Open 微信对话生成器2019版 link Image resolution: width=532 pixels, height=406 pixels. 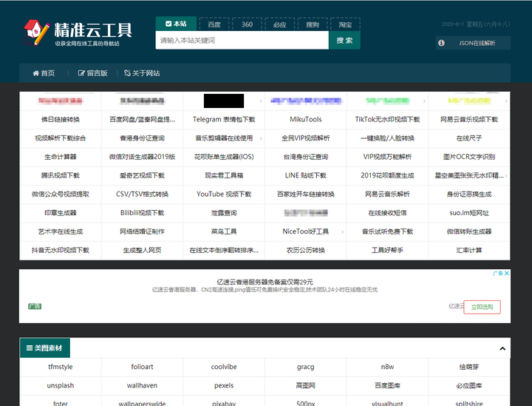(x=142, y=157)
